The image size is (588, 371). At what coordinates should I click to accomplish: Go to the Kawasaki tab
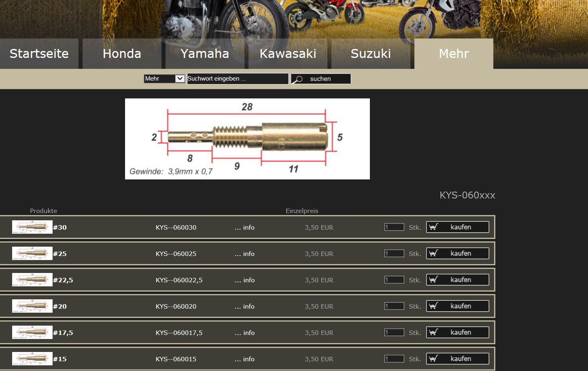point(288,53)
